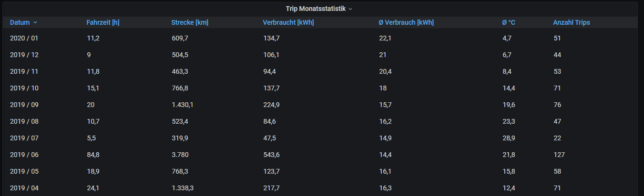Select the 2020 / 01 date cell
The image size is (644, 196).
tap(23, 38)
